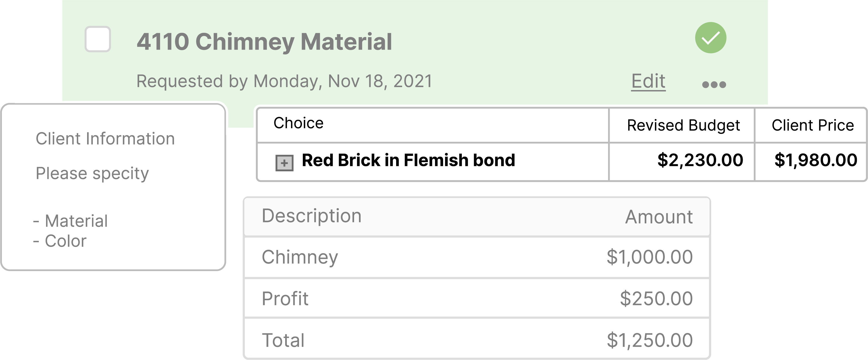
Task: Click the Color item in client information
Action: [x=66, y=241]
